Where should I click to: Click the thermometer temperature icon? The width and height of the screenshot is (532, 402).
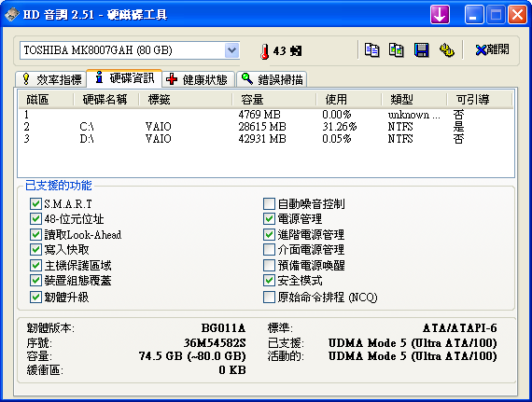(x=265, y=51)
